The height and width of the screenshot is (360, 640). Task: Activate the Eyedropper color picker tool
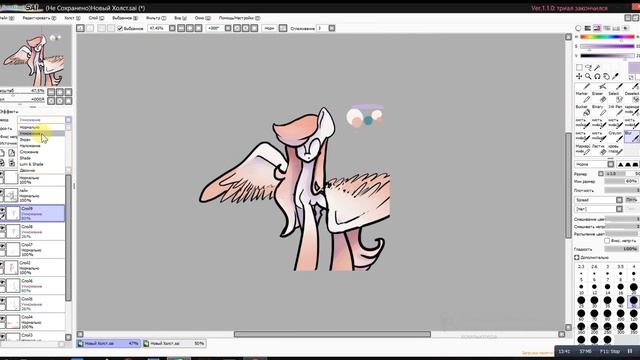pos(616,76)
